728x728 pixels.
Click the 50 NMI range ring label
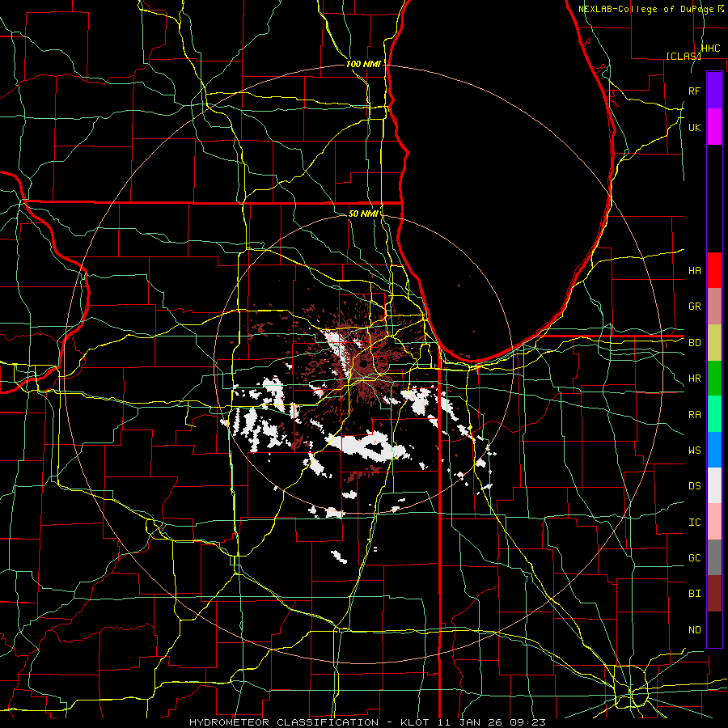click(363, 214)
